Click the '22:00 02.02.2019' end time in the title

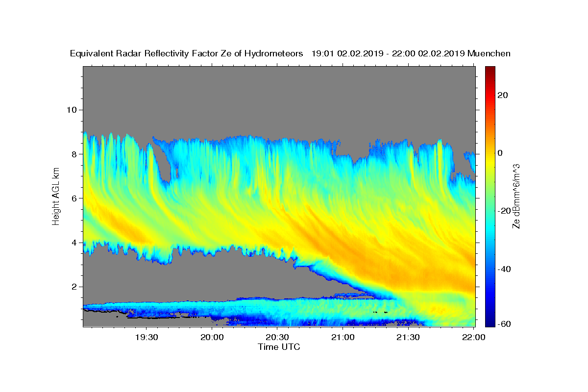tap(428, 54)
